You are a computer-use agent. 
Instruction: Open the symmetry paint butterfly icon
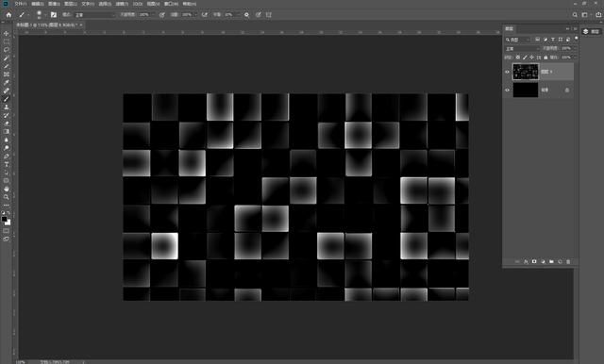click(269, 15)
